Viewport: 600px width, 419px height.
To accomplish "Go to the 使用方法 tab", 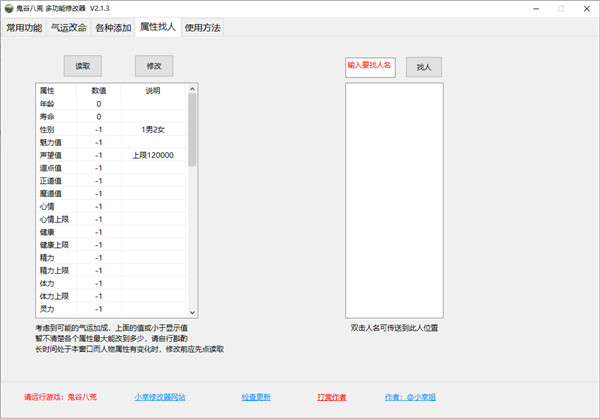I will tap(202, 28).
